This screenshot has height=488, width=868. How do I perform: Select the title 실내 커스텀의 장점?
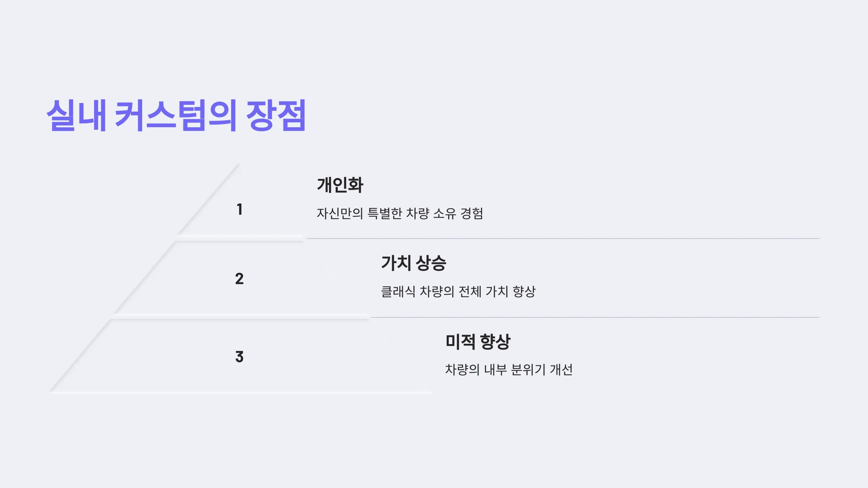click(176, 115)
